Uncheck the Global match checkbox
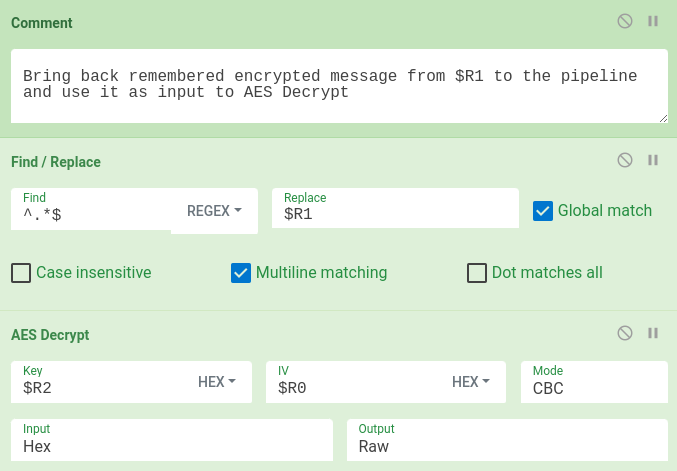677x471 pixels. tap(543, 211)
